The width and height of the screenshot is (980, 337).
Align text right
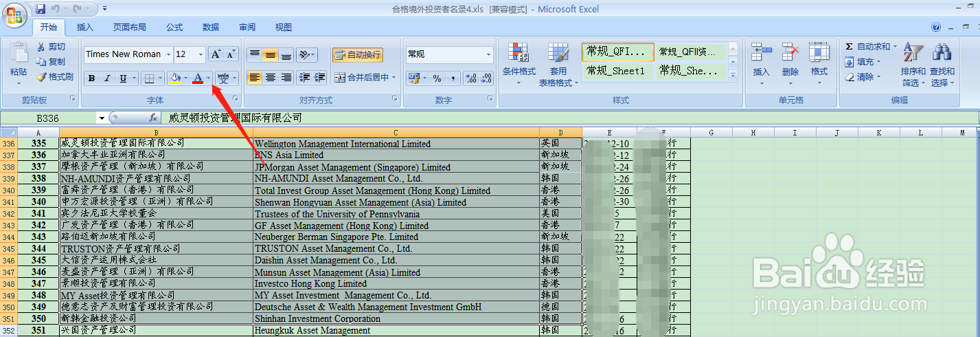pyautogui.click(x=286, y=78)
